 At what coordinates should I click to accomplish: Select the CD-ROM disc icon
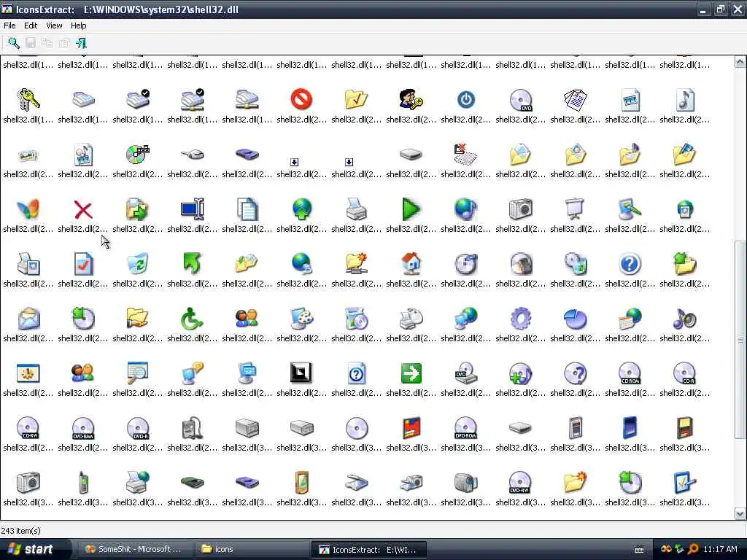click(630, 373)
